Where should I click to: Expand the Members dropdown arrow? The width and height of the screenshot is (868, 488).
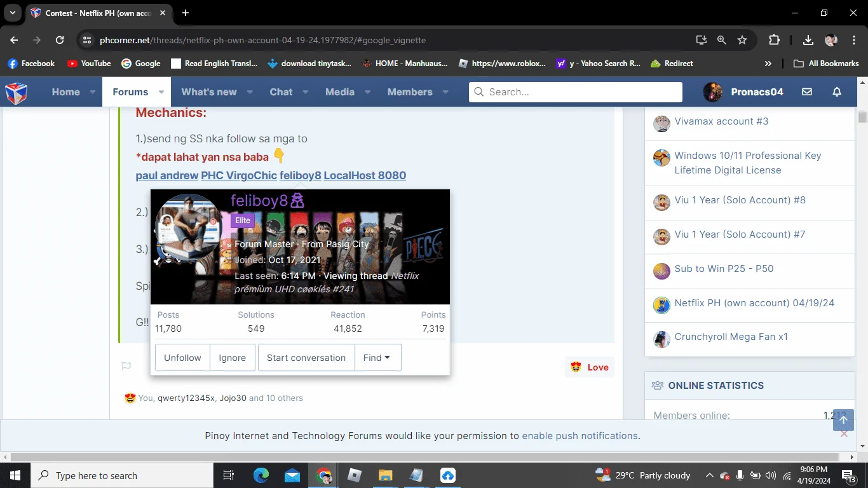(x=445, y=92)
